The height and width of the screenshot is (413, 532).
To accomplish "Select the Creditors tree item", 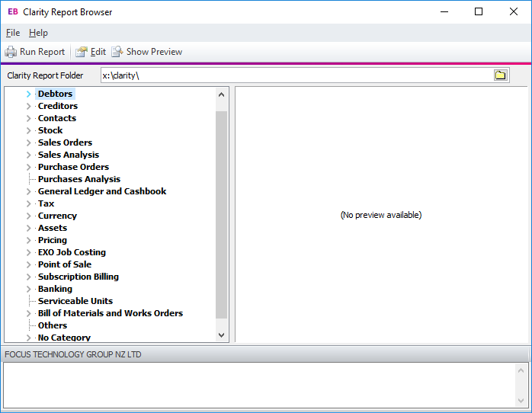I will pos(58,106).
